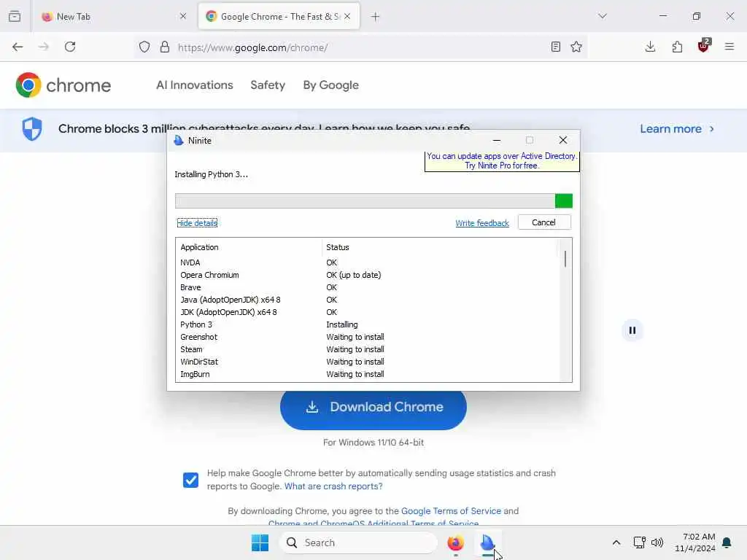
Task: Click Application column header
Action: point(249,247)
